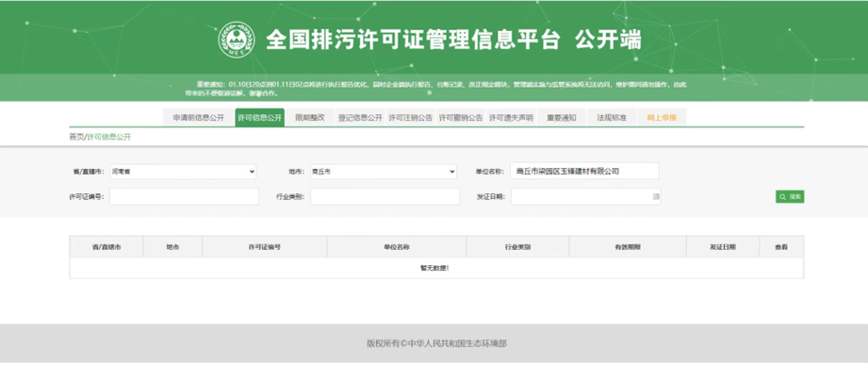The width and height of the screenshot is (868, 367).
Task: Open the 法规标准 tab
Action: (612, 118)
